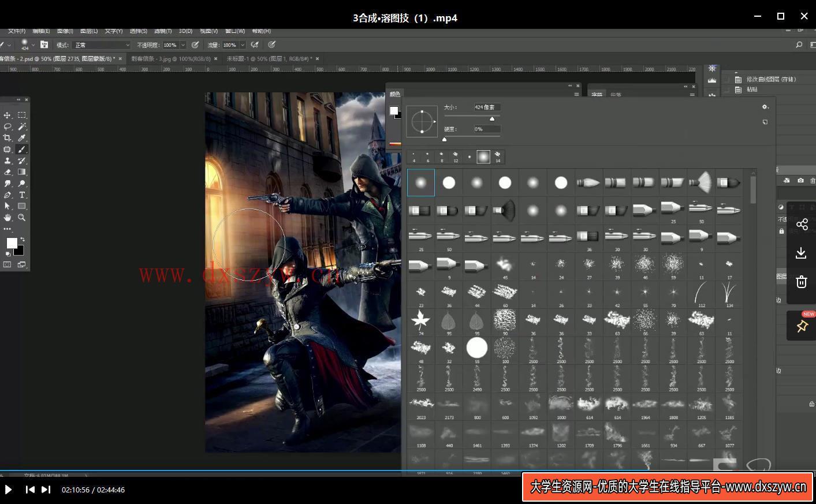The width and height of the screenshot is (816, 504).
Task: Click the background color swatch in toolbox
Action: [x=20, y=251]
